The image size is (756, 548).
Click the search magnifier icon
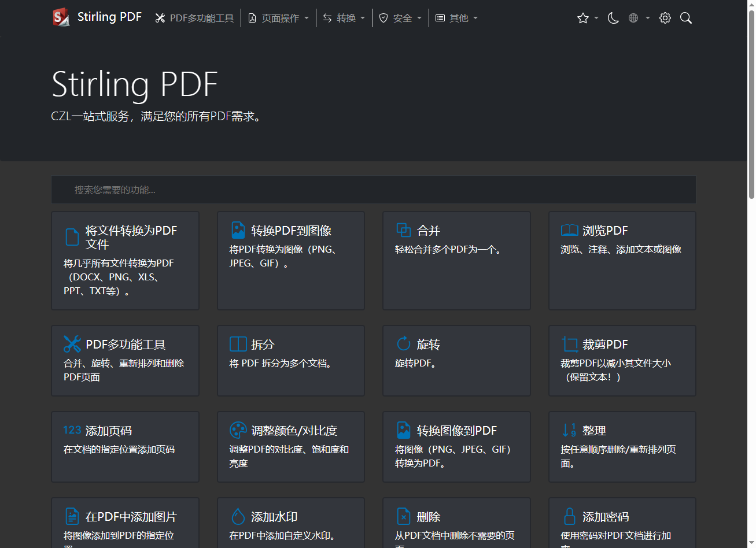(x=686, y=18)
